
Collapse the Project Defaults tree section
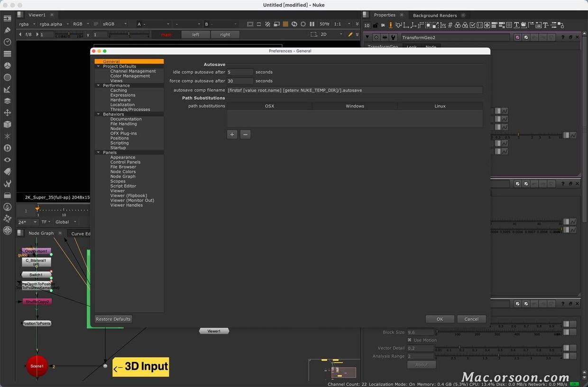(98, 66)
